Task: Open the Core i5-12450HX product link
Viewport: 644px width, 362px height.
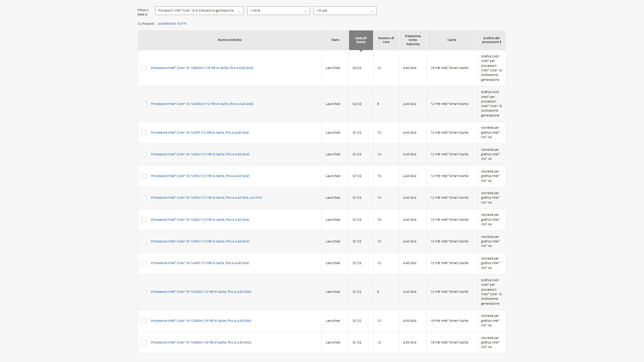Action: click(x=202, y=104)
